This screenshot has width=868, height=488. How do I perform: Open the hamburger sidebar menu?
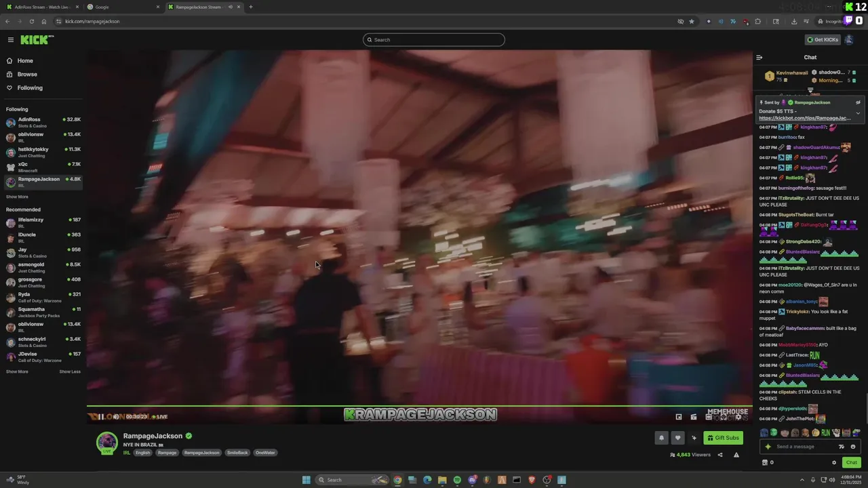pos(10,40)
